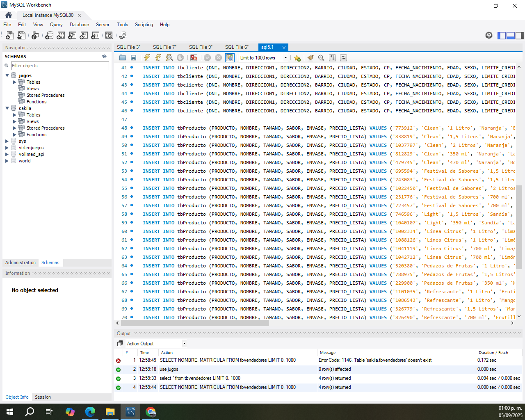This screenshot has width=525, height=420.
Task: Toggle invisible characters pilcrow icon
Action: pos(333,58)
